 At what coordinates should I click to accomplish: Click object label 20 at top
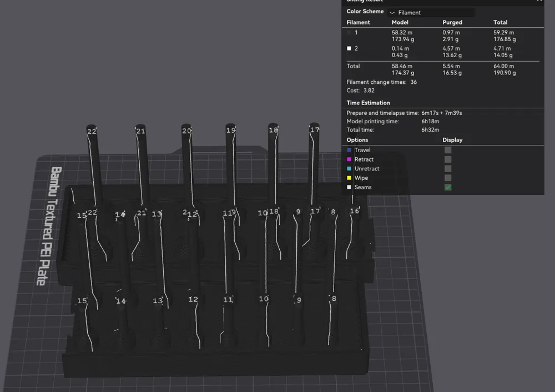click(x=186, y=130)
